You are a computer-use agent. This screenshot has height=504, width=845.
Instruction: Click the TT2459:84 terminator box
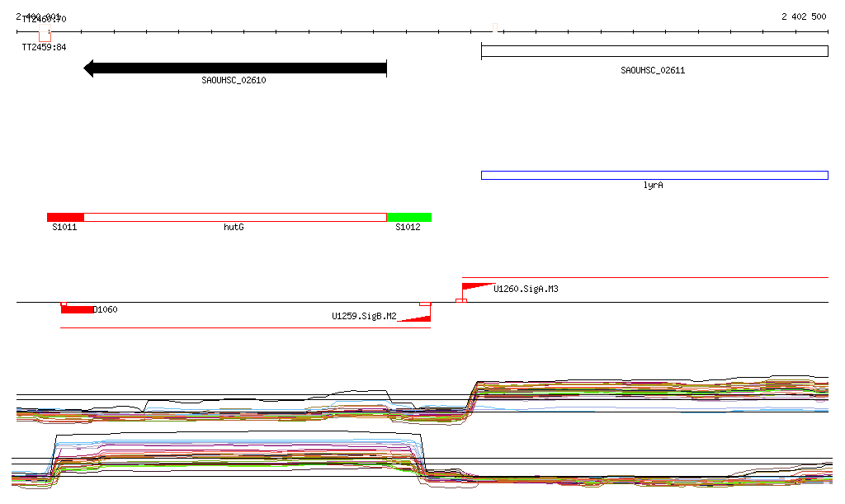(45, 36)
